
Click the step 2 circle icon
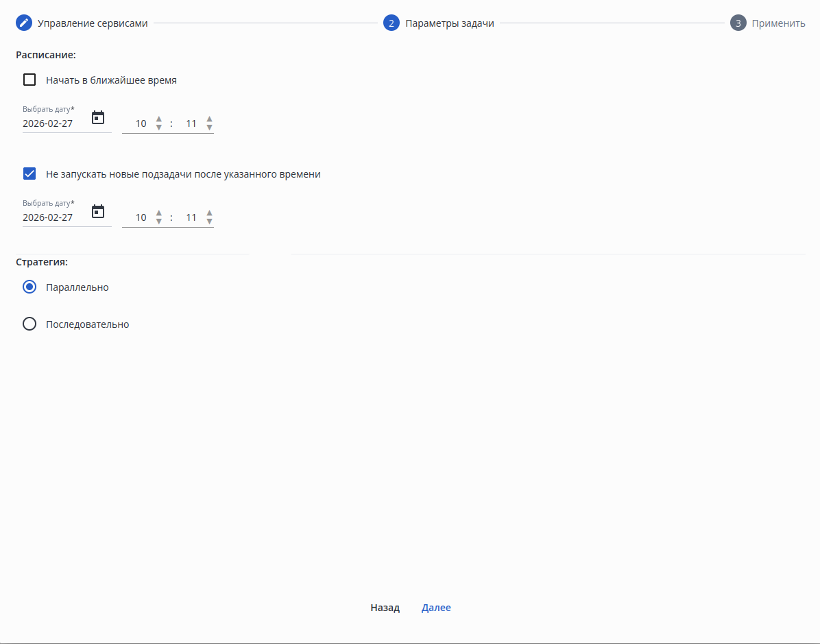(x=391, y=23)
